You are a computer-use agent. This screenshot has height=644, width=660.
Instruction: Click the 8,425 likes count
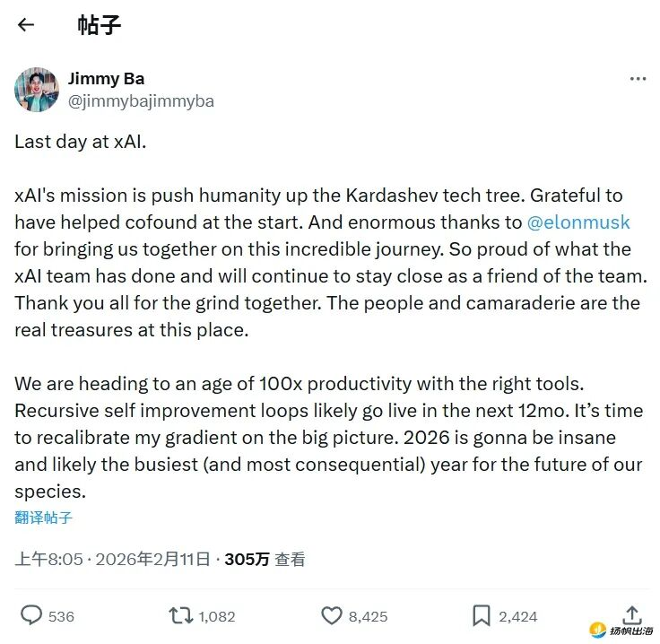click(368, 616)
